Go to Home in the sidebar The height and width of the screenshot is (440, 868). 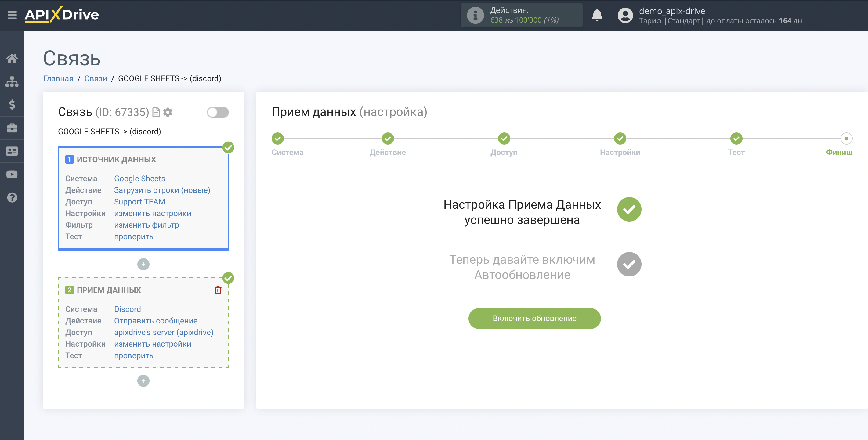[12, 58]
